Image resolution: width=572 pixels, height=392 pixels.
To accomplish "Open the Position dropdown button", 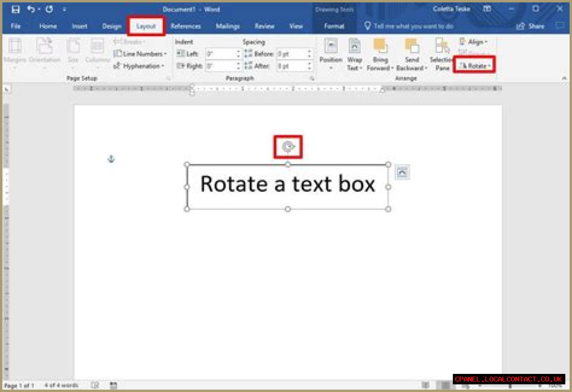I will pos(331,54).
